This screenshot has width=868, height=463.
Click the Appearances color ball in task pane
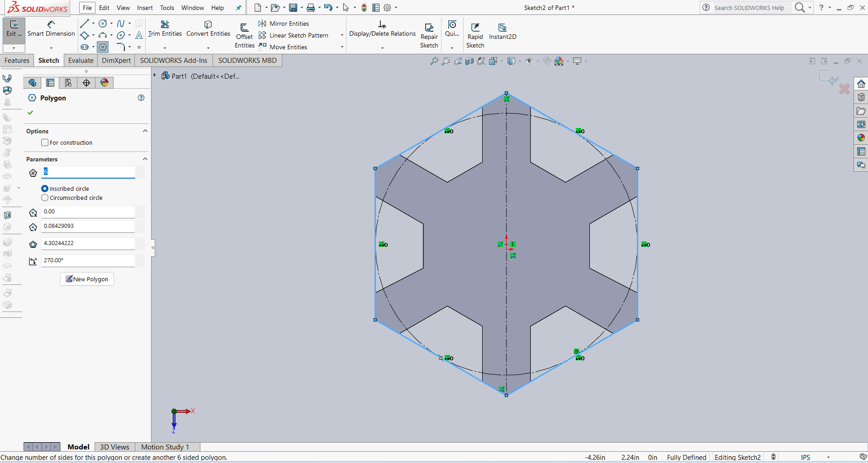coord(861,138)
